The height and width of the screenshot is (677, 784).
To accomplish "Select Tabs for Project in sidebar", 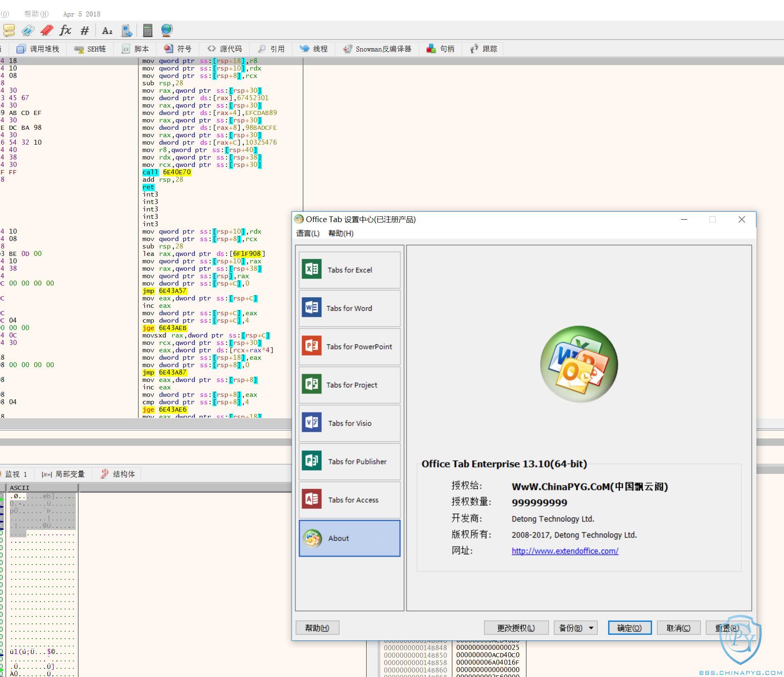I will [x=350, y=385].
